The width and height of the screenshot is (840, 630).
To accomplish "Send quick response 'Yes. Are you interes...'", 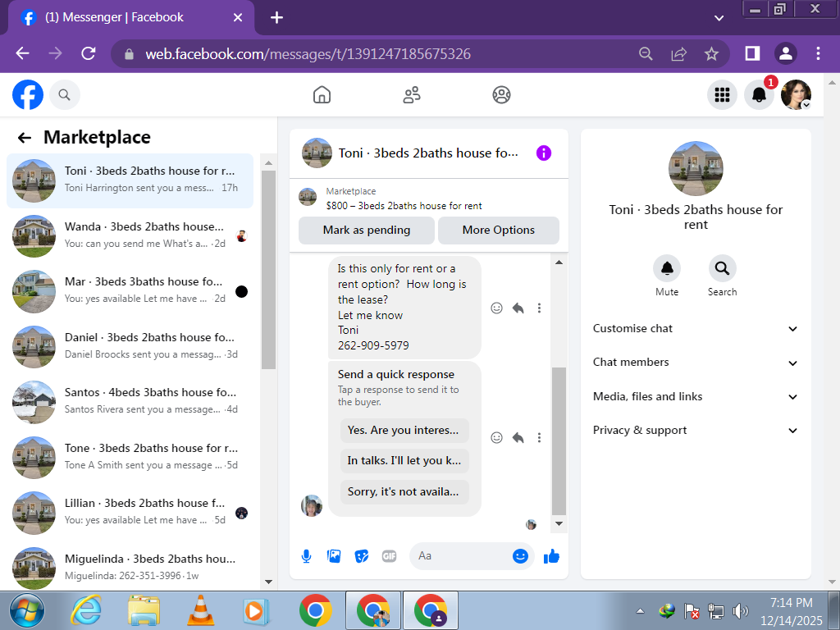I will click(x=404, y=430).
